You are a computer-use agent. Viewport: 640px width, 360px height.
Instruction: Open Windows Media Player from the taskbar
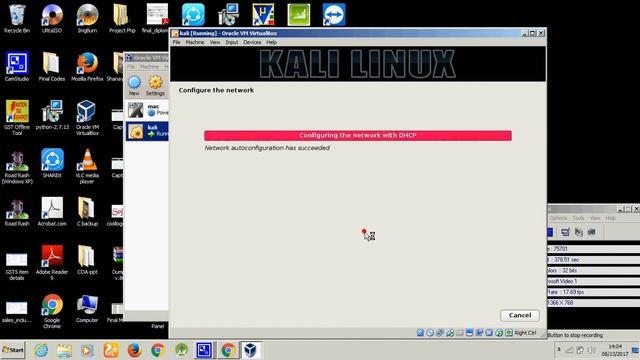click(x=87, y=350)
